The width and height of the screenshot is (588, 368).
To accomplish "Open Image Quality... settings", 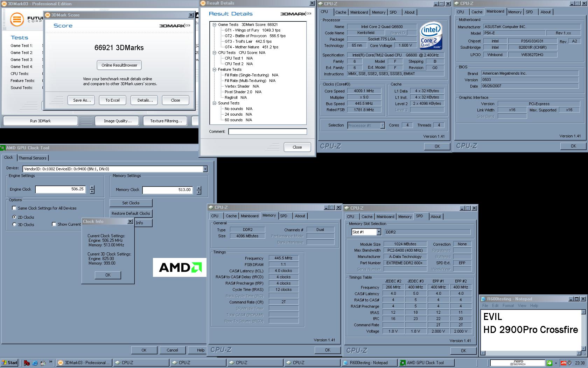I will click(x=118, y=121).
